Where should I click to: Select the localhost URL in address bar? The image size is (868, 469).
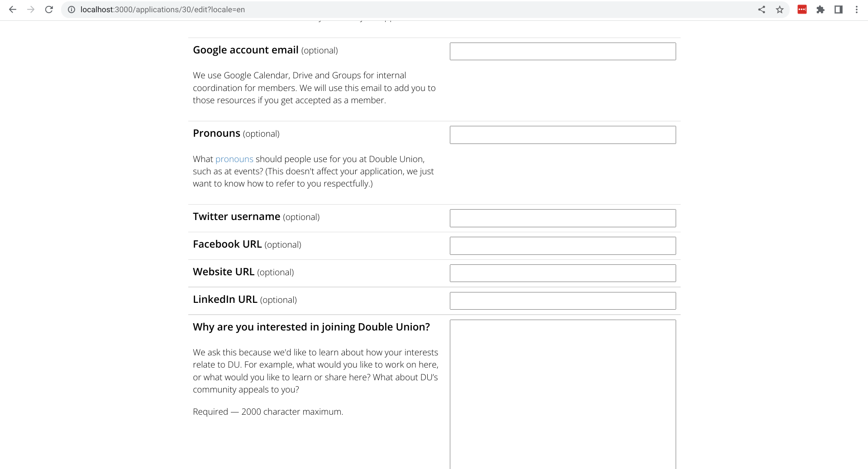[162, 10]
